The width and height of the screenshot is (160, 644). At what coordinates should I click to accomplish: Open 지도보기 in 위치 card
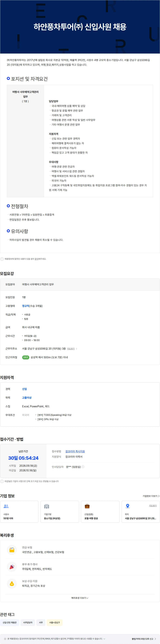click(153, 506)
